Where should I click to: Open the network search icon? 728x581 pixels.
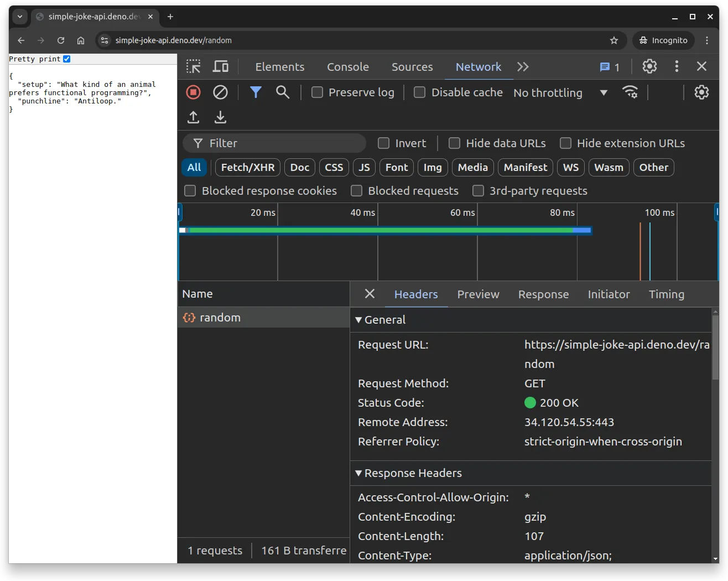(283, 92)
